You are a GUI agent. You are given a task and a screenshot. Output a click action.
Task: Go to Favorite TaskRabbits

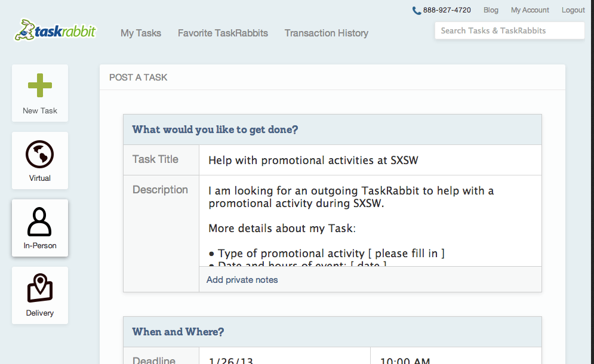click(x=223, y=33)
